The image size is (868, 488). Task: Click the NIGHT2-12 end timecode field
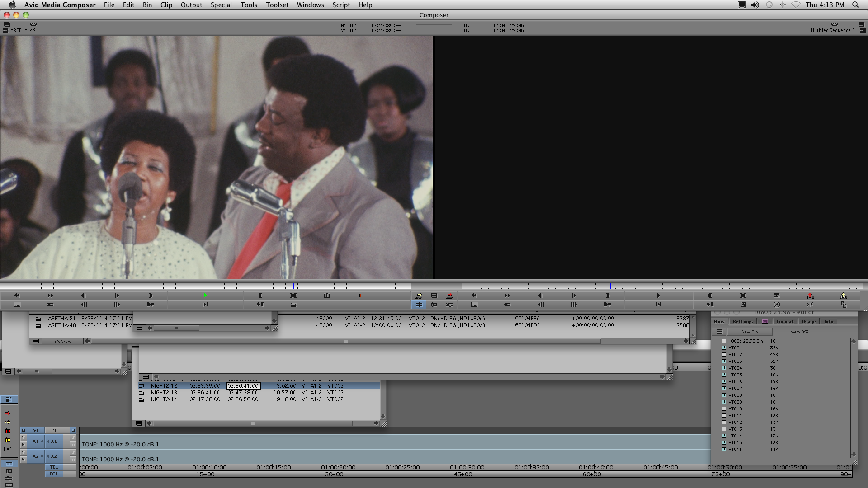tap(243, 386)
